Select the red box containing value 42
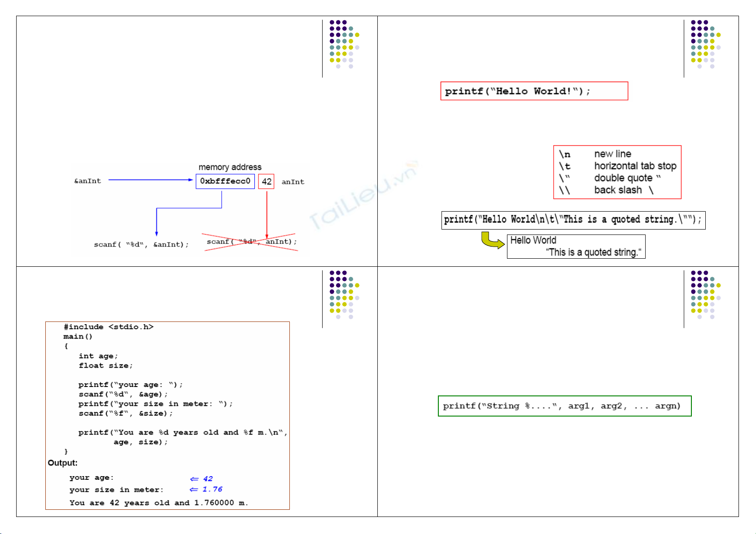756x534 pixels. pyautogui.click(x=267, y=181)
